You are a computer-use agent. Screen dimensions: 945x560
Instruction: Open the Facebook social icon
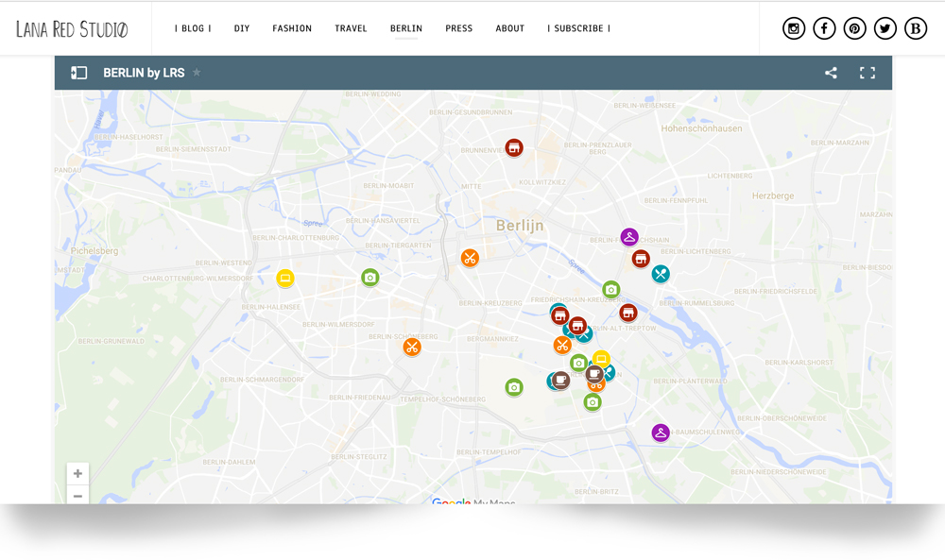tap(824, 28)
